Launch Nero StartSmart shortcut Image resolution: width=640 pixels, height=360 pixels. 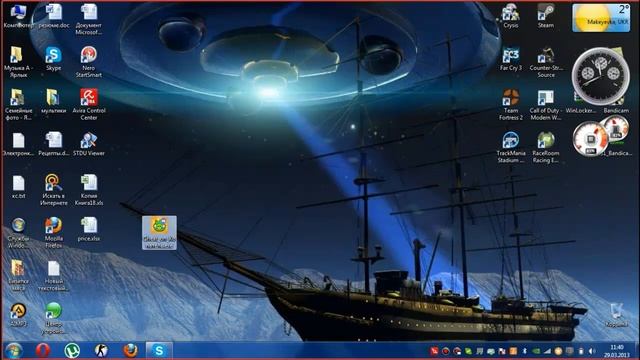89,62
